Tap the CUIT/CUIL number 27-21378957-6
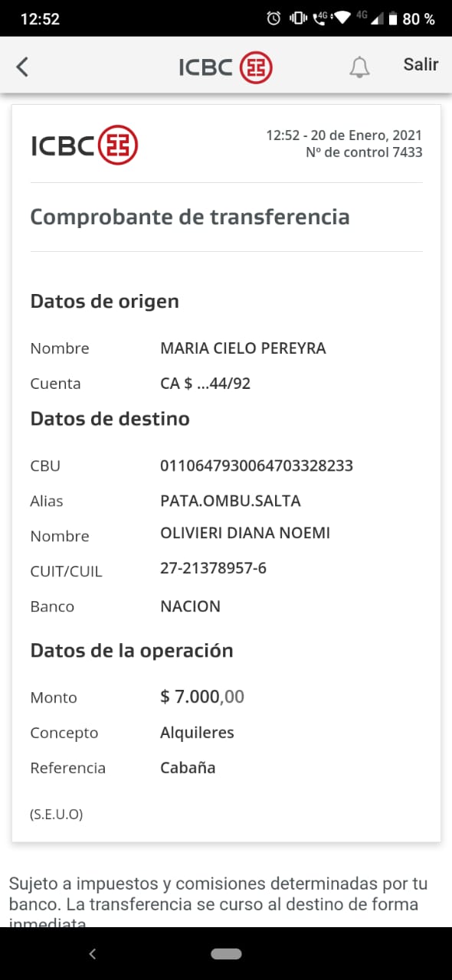 [x=213, y=568]
